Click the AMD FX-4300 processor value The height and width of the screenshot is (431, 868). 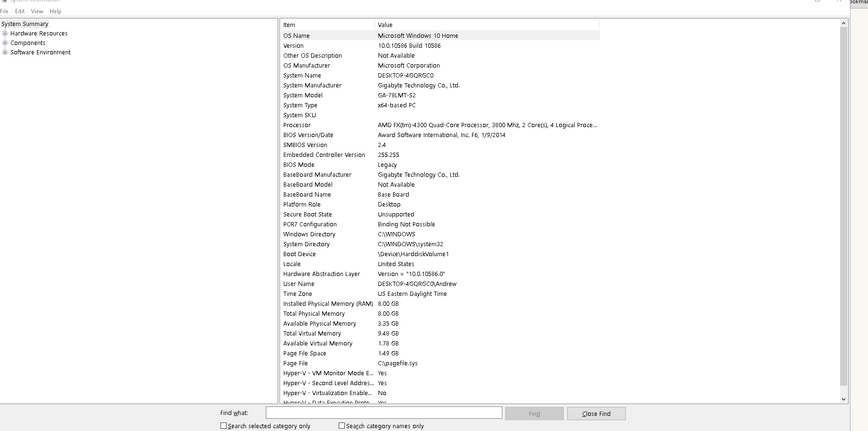coord(487,125)
